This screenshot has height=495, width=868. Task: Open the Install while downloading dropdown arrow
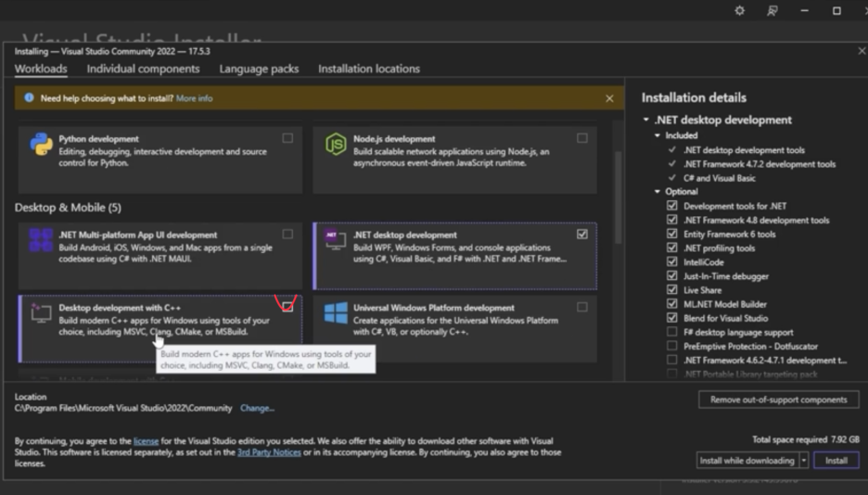[804, 460]
